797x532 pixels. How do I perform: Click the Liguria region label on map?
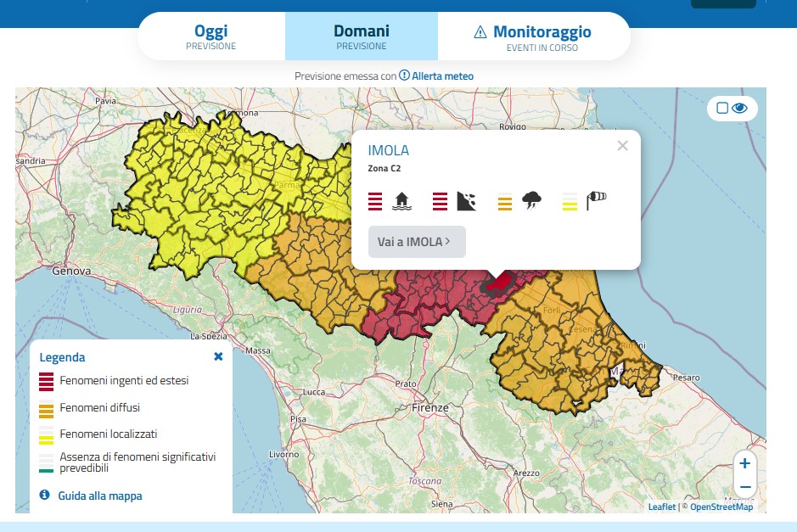pyautogui.click(x=188, y=310)
